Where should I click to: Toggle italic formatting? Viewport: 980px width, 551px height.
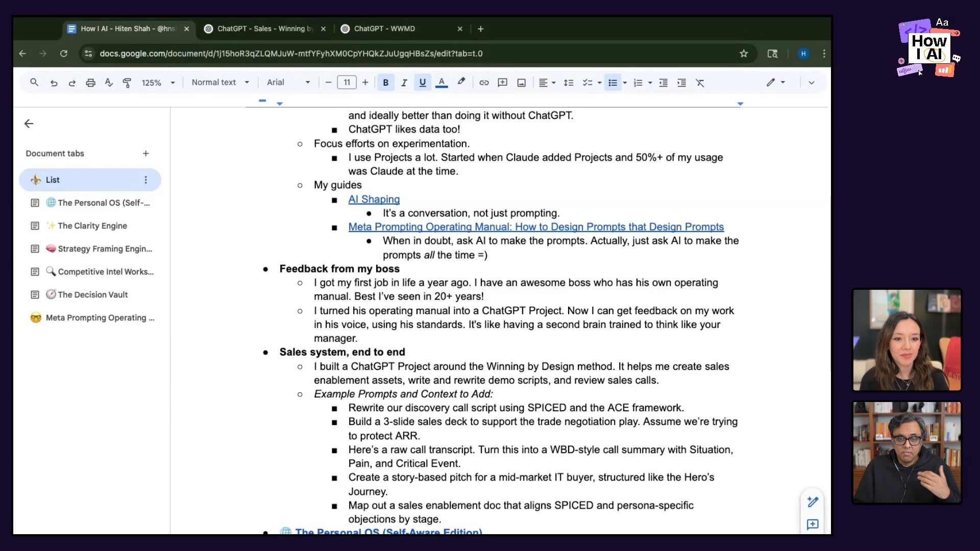click(404, 83)
